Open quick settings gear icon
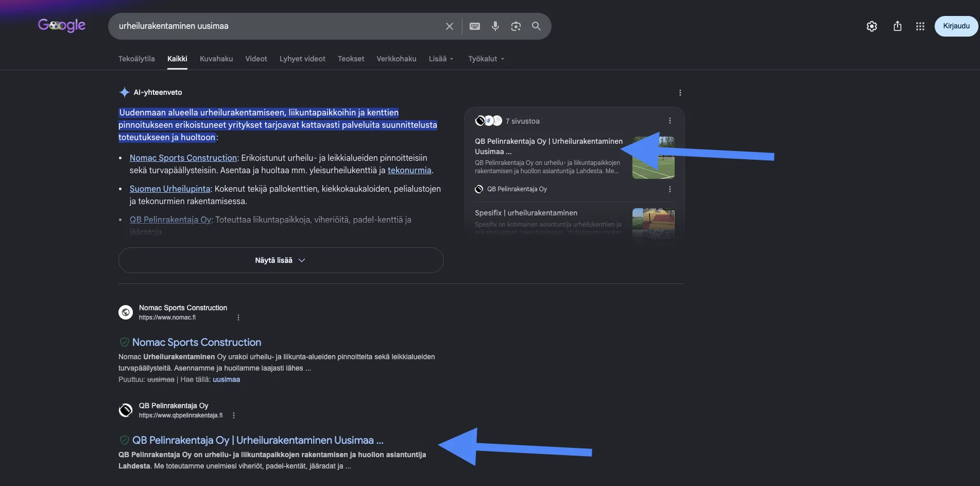The image size is (980, 486). point(872,26)
